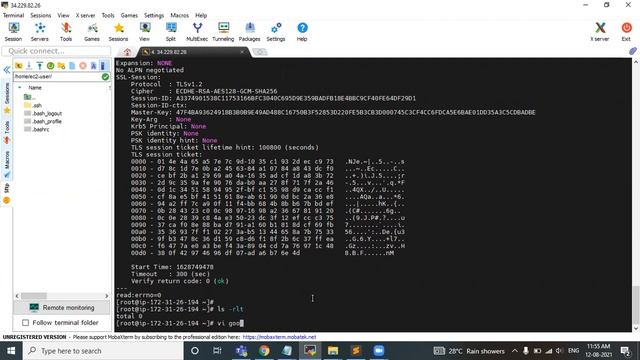Viewport: 640px width, 360px height.
Task: Open Windows tray hidden icons chevron
Action: (x=515, y=351)
